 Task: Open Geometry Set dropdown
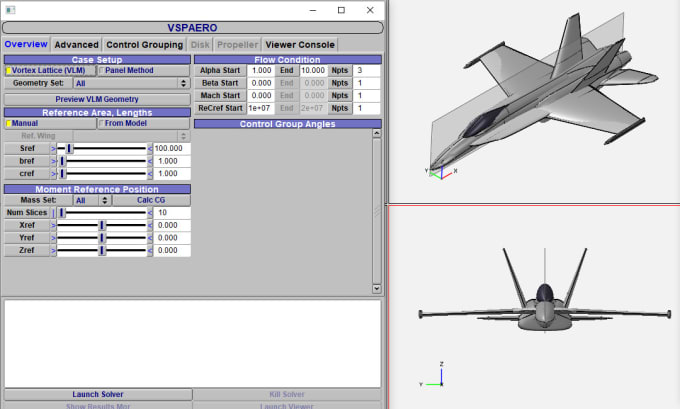click(132, 83)
